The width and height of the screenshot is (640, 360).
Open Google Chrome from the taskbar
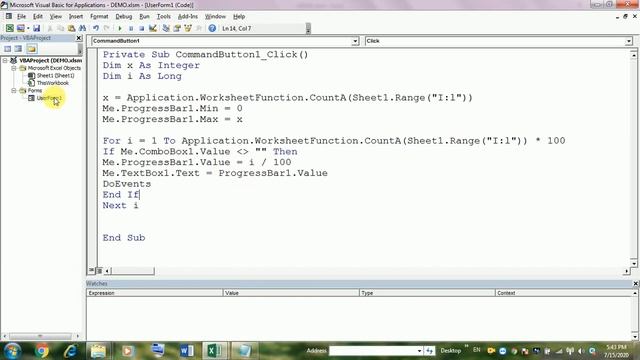point(41,351)
